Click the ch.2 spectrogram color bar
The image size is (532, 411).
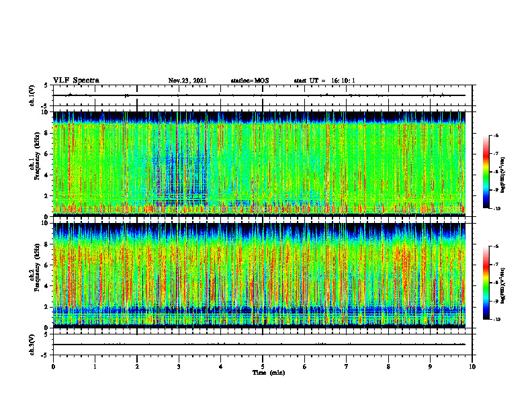tap(486, 283)
